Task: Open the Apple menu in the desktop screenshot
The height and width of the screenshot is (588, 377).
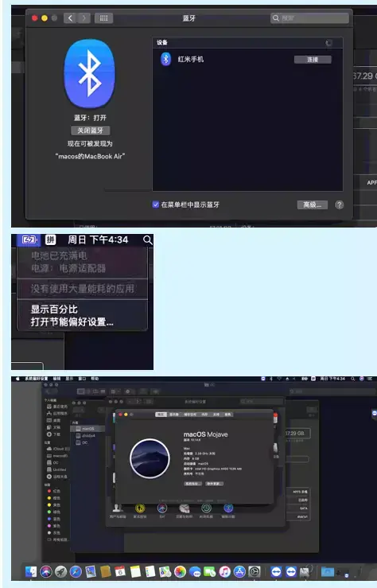Action: [x=17, y=379]
